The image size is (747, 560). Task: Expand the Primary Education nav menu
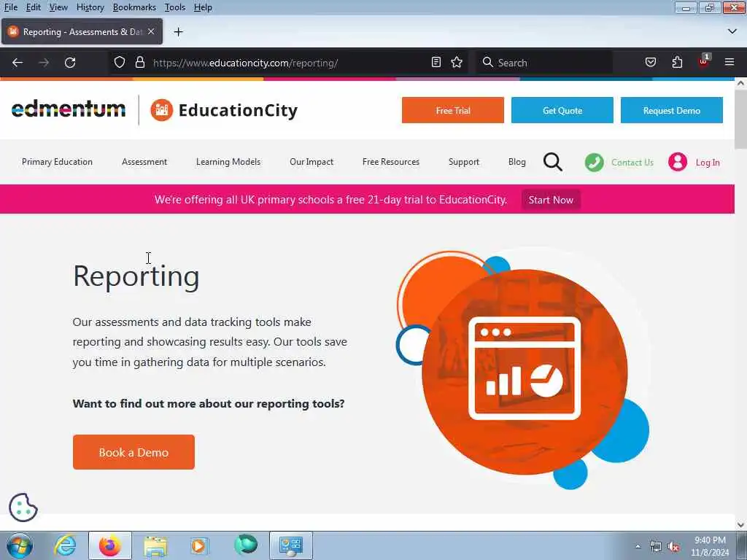coord(57,162)
